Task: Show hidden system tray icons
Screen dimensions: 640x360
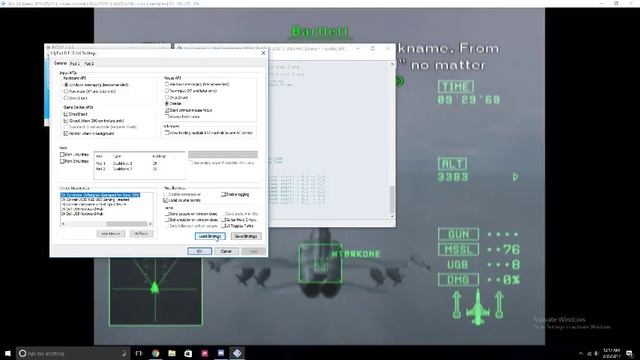Action: [x=581, y=353]
